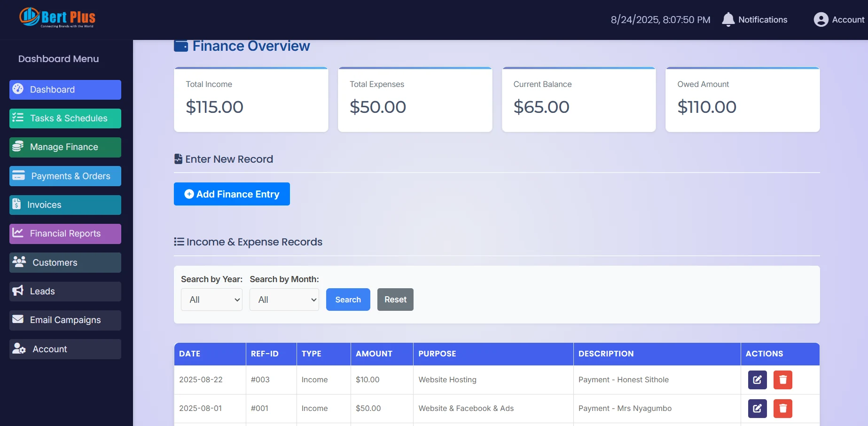
Task: Delete the Mrs Nyagumbo income record
Action: tap(782, 409)
